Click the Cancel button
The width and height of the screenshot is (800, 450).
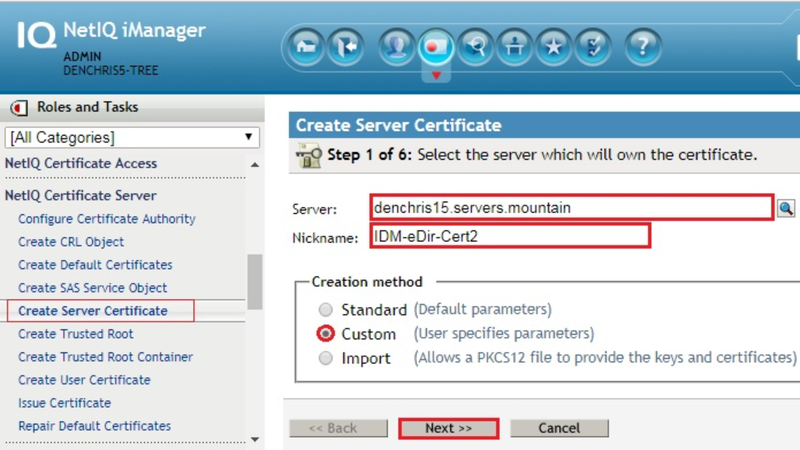[559, 428]
